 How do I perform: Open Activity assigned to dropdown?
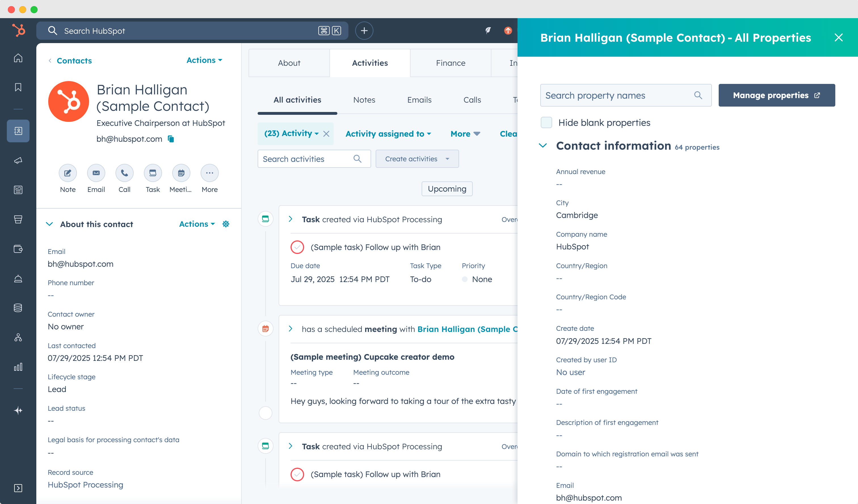pos(388,134)
